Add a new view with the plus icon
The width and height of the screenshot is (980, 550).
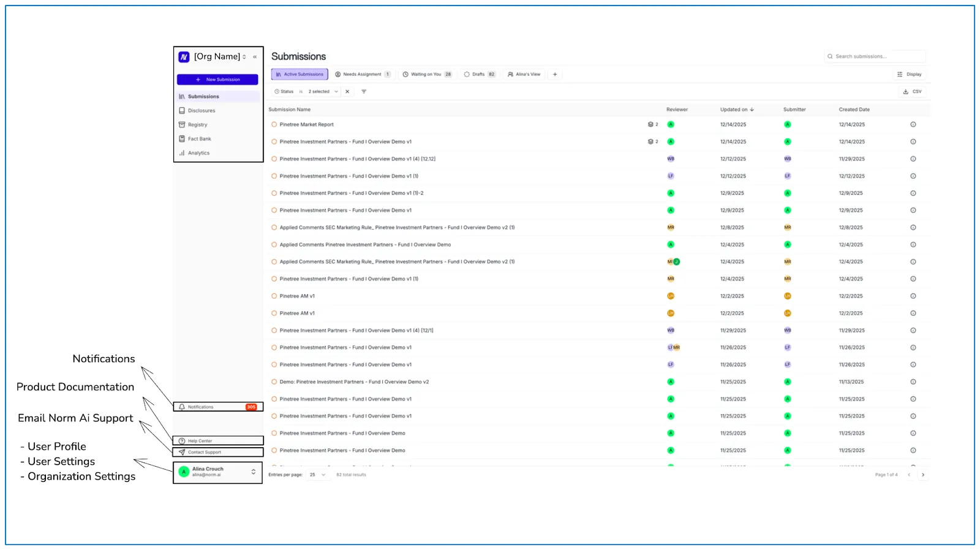coord(555,75)
